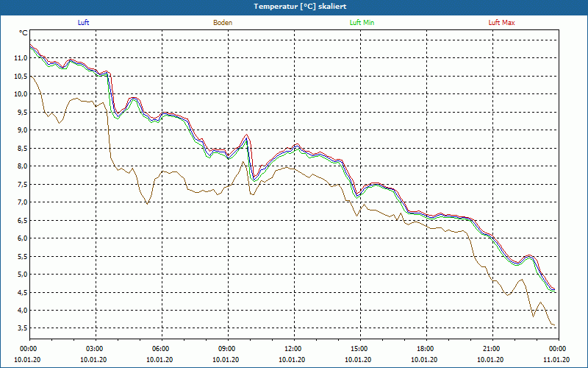Click the 5,0 y-axis value

[22, 274]
